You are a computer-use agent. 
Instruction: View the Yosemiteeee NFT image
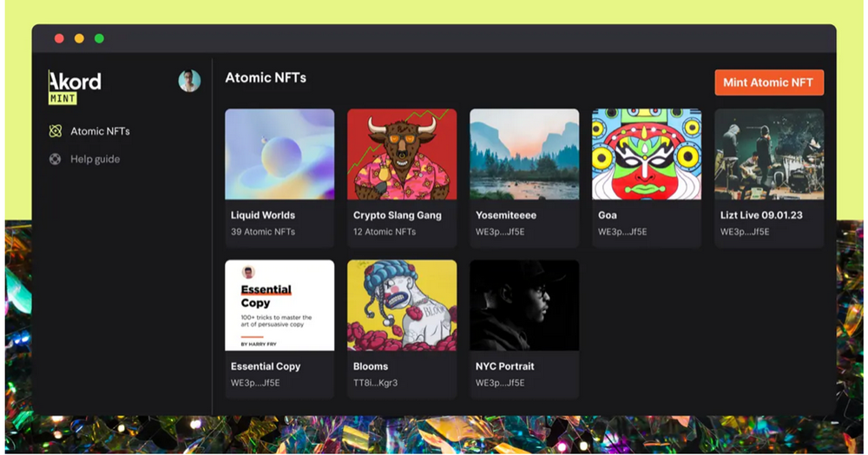point(524,155)
